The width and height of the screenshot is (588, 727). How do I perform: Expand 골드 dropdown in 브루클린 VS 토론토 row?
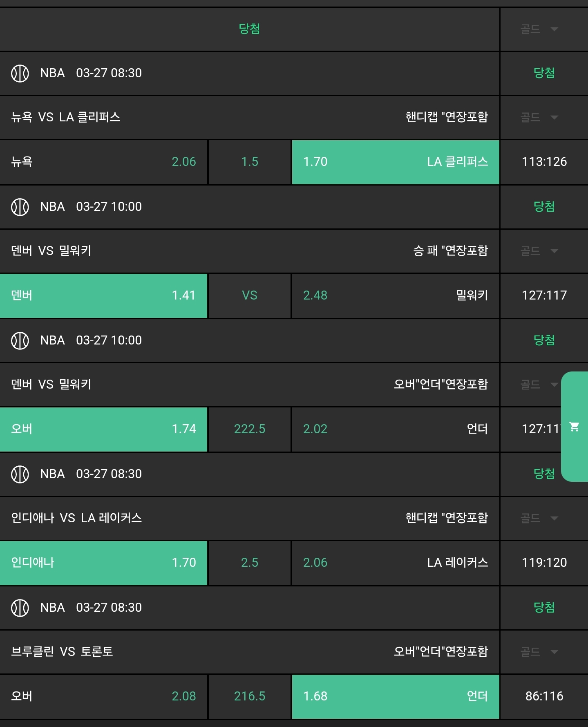pyautogui.click(x=539, y=652)
